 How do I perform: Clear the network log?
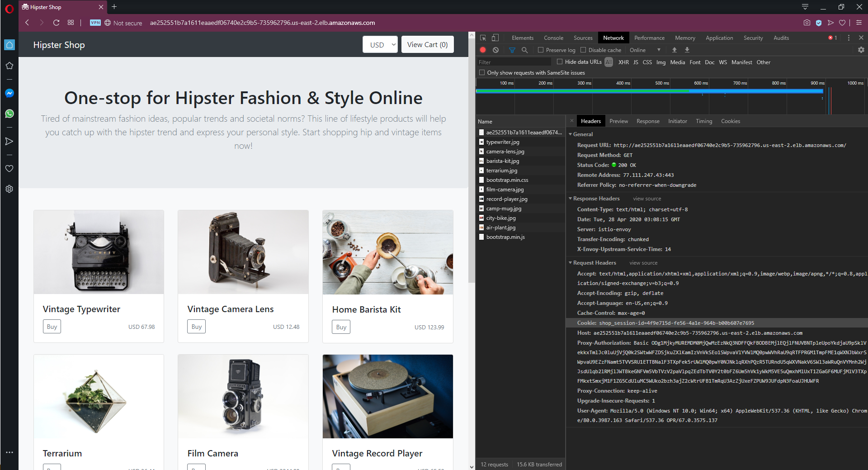[496, 50]
